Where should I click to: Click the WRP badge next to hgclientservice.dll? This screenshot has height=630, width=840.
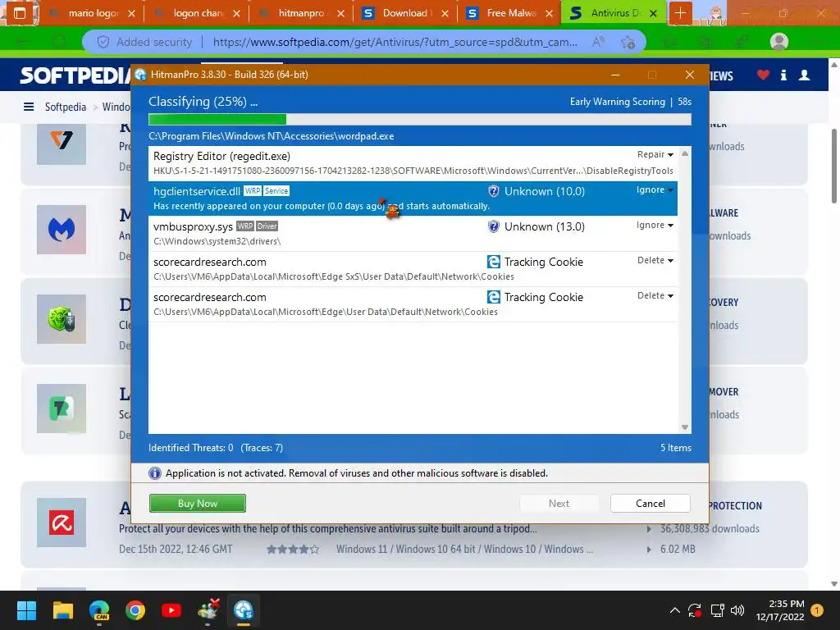(x=253, y=190)
